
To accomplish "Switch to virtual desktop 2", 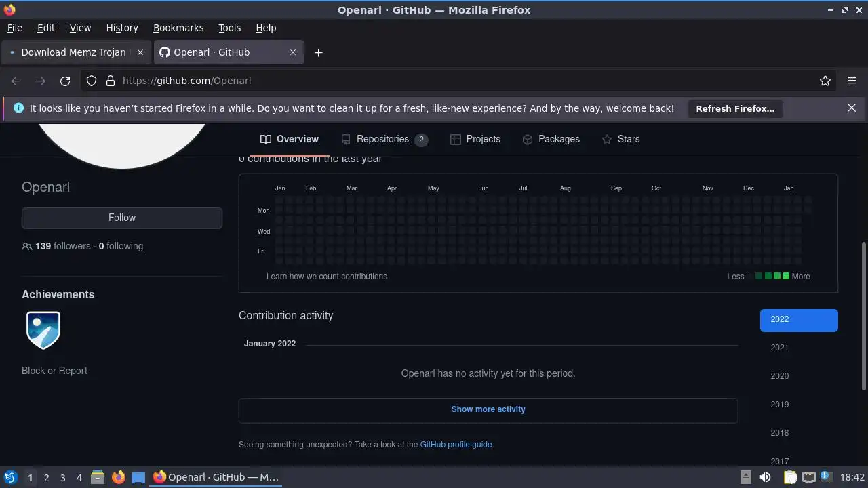I will [46, 478].
